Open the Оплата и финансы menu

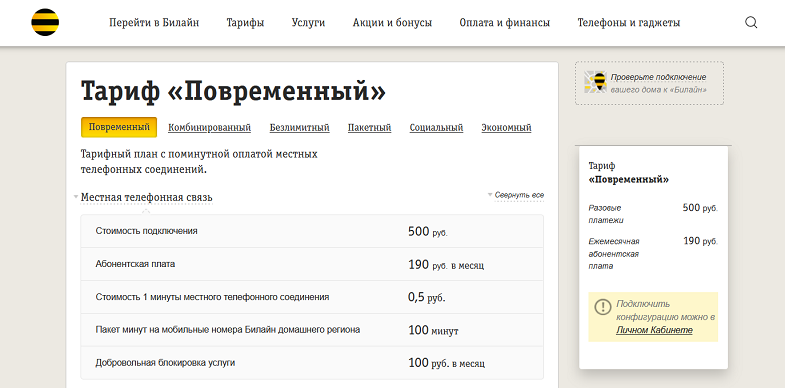pyautogui.click(x=505, y=23)
